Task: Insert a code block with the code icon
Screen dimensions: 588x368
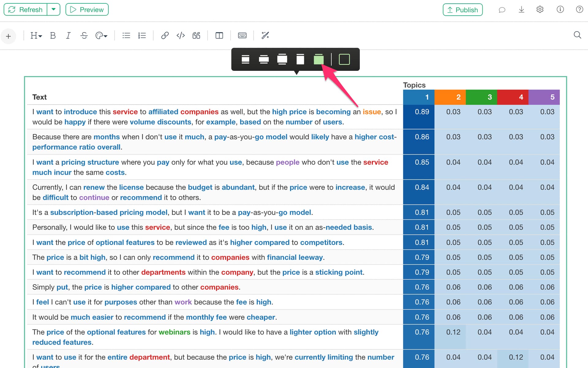Action: (x=181, y=36)
